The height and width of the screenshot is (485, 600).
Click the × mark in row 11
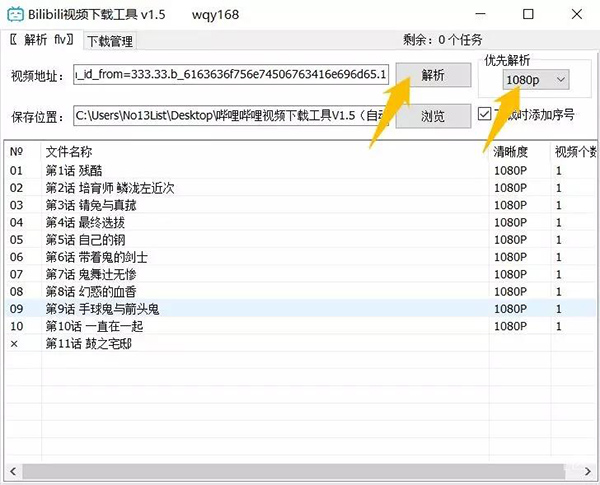14,344
